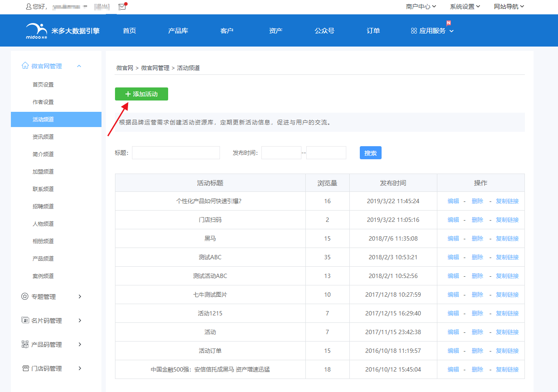Click the 发布时间 column header
This screenshot has height=392, width=558.
click(x=393, y=183)
